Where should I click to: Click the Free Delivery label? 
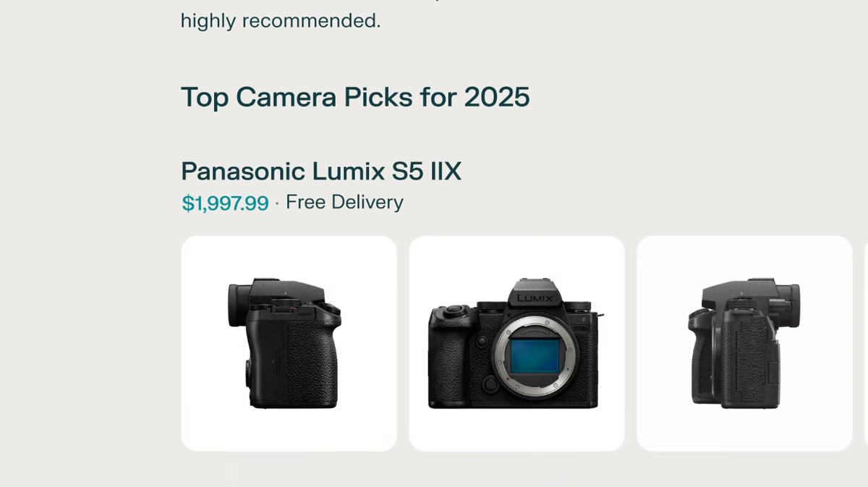(x=344, y=203)
